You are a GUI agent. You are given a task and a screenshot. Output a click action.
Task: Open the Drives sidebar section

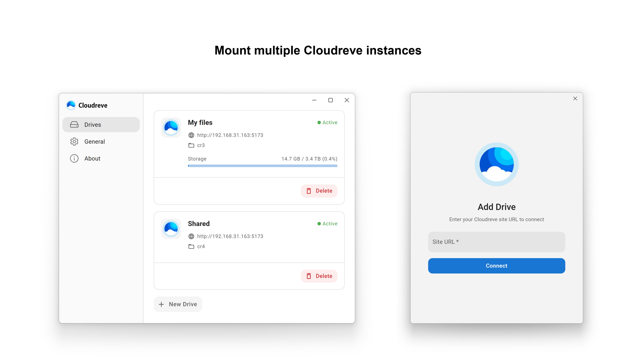pyautogui.click(x=101, y=125)
